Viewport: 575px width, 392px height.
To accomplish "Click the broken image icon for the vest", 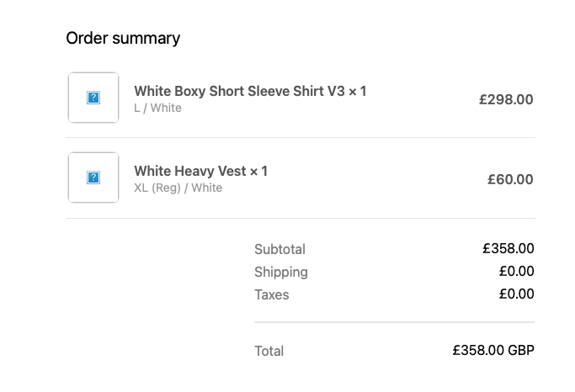I will click(93, 177).
